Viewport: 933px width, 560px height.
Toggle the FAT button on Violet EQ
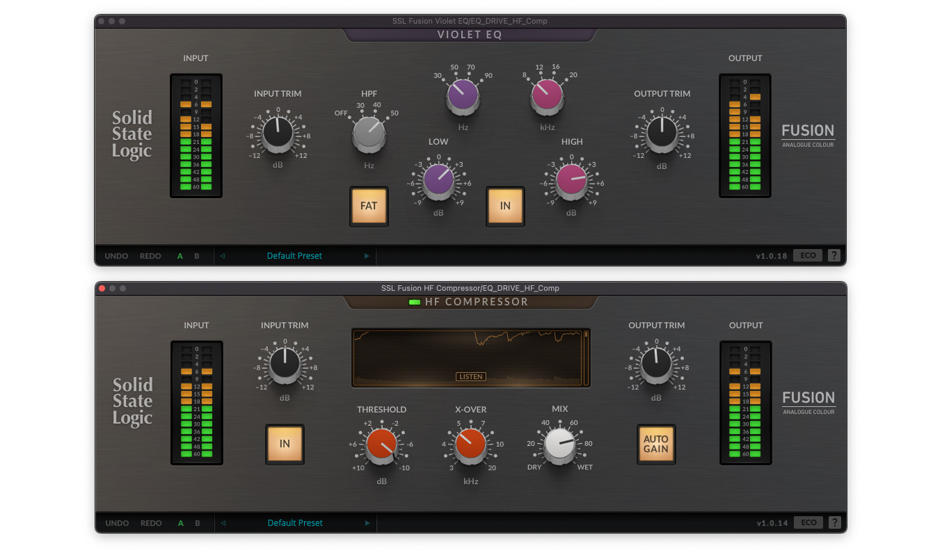pos(369,206)
